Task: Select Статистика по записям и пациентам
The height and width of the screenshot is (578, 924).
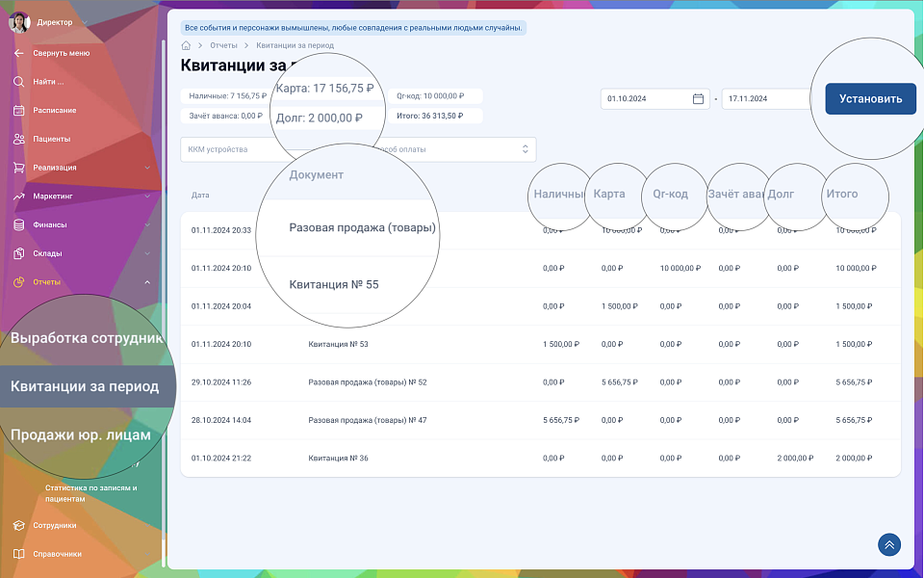Action: pyautogui.click(x=91, y=493)
